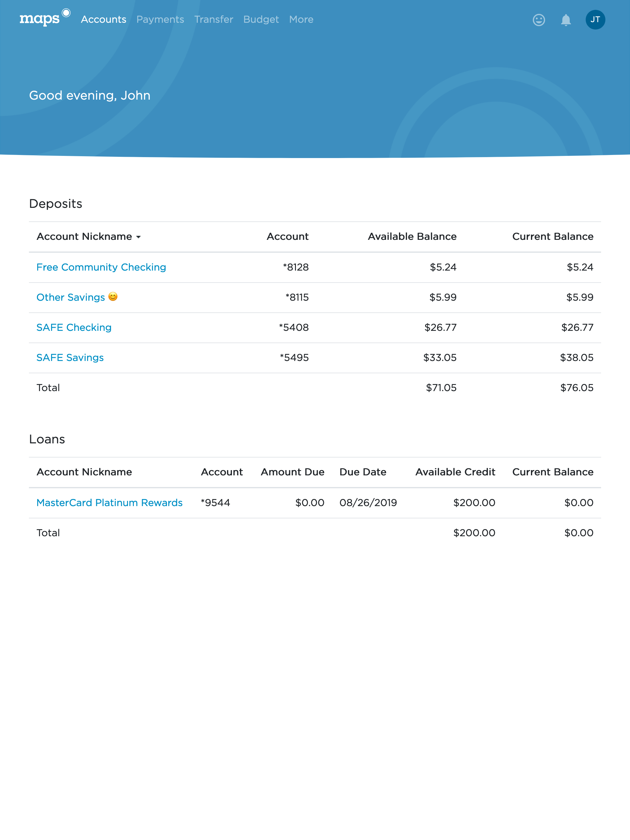The width and height of the screenshot is (630, 840).
Task: Click the Loans Total row label
Action: coord(48,533)
